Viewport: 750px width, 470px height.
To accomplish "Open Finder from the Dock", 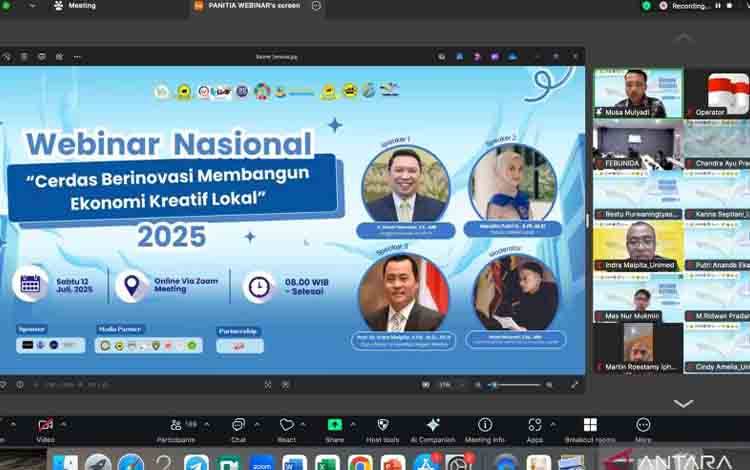I will click(65, 463).
